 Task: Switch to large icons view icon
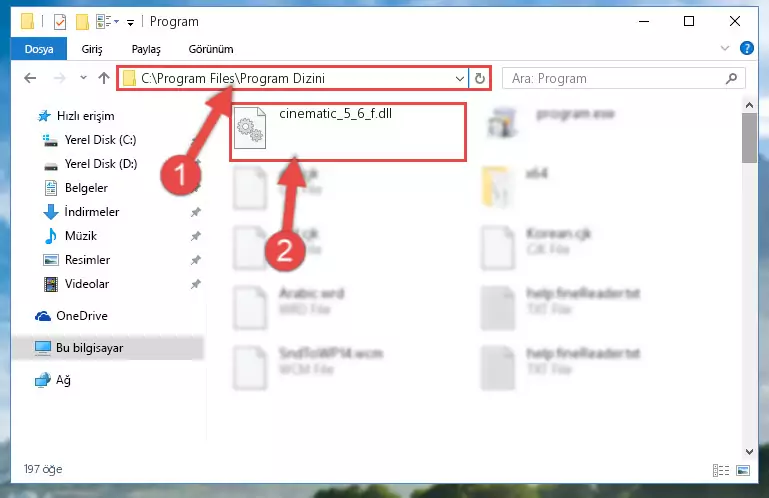[x=743, y=471]
